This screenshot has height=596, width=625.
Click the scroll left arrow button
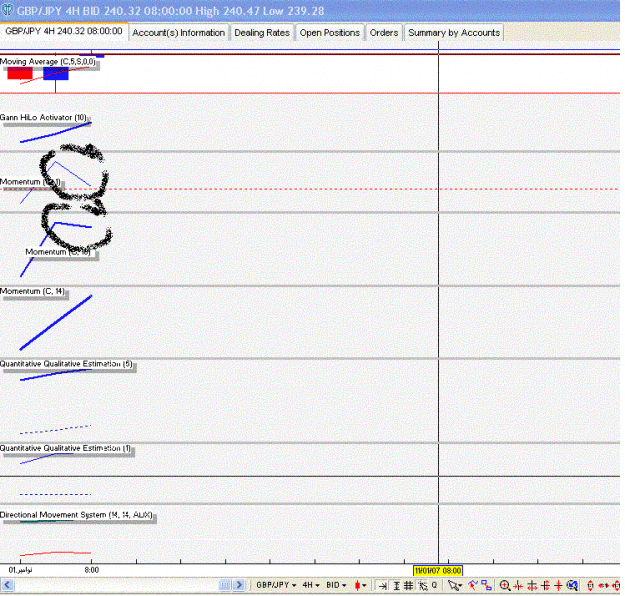coord(8,585)
